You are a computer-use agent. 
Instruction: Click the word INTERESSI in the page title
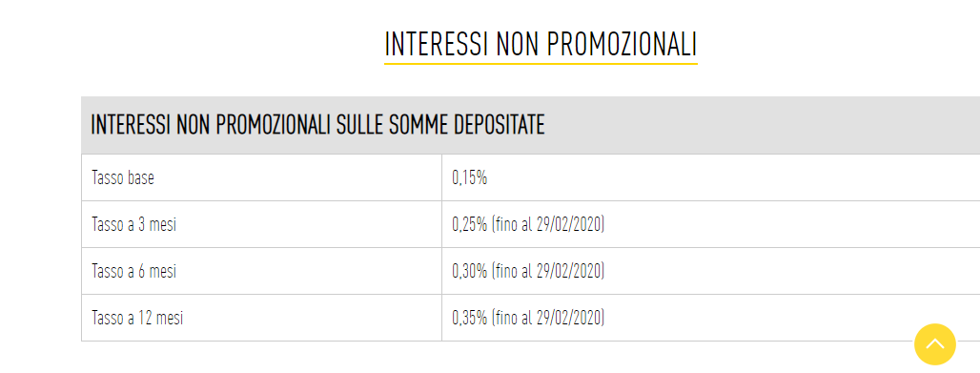(x=437, y=45)
